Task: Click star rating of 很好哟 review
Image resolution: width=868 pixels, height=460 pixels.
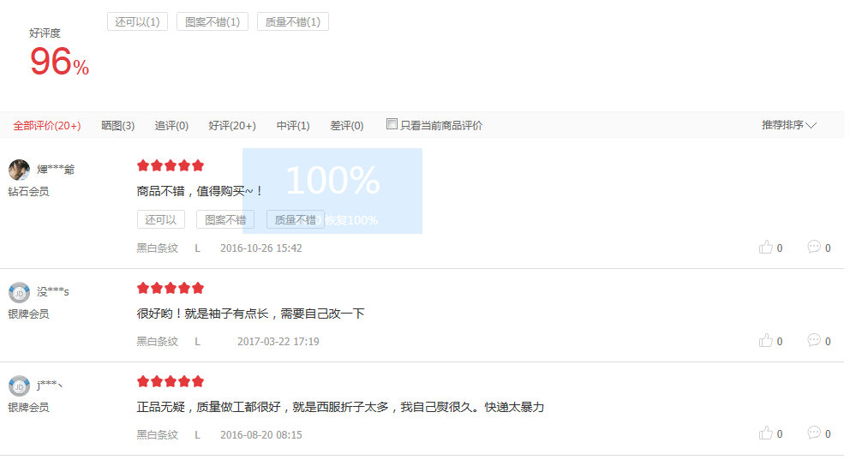Action: point(171,288)
